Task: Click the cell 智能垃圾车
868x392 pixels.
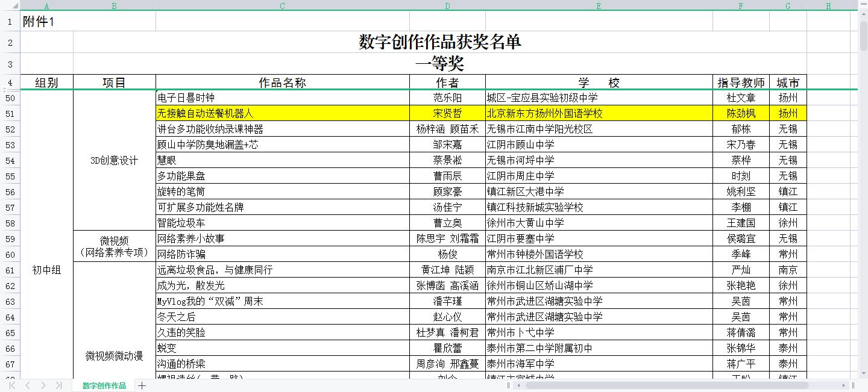Action: (x=283, y=223)
